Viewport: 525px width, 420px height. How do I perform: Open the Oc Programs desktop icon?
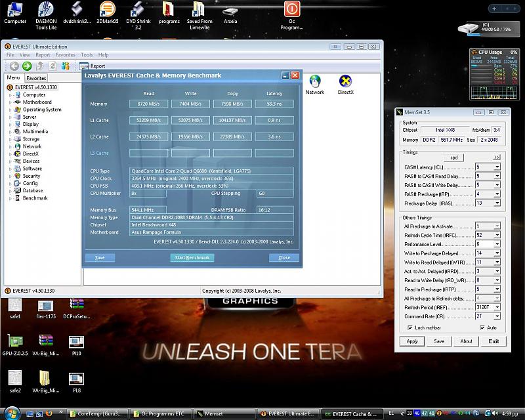click(x=291, y=15)
